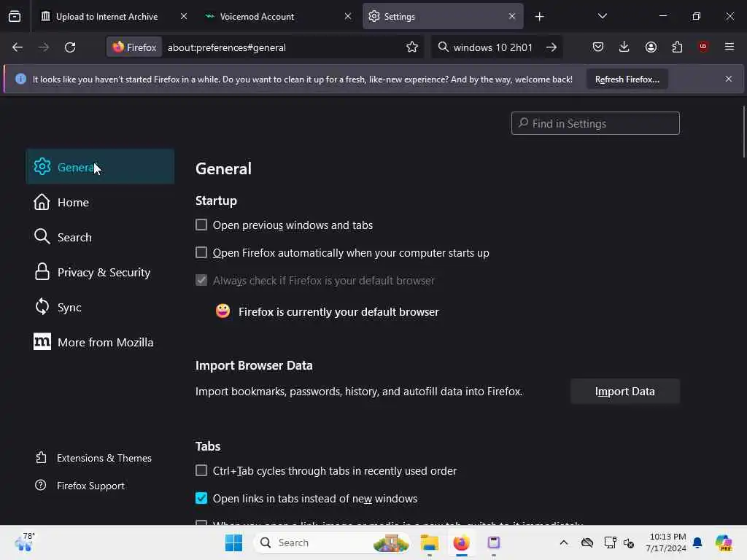747x560 pixels.
Task: Open the Copilot preview icon in the taskbar
Action: pyautogui.click(x=724, y=542)
